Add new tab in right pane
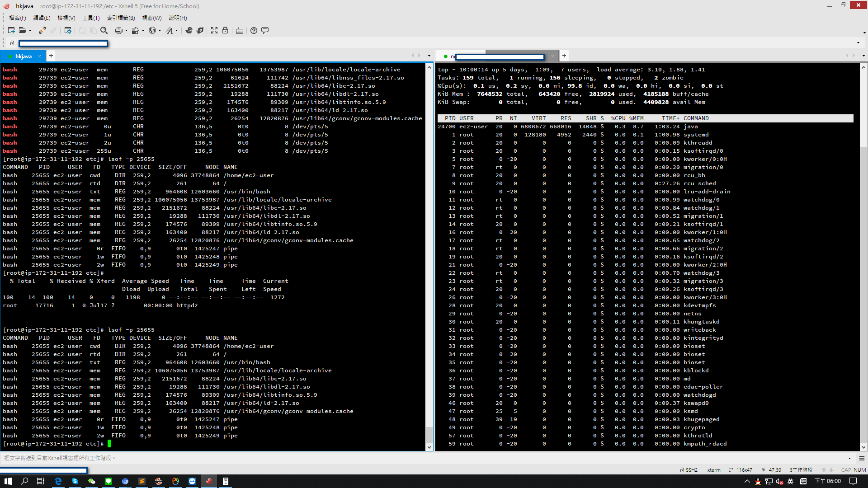The height and width of the screenshot is (488, 868). [x=564, y=56]
